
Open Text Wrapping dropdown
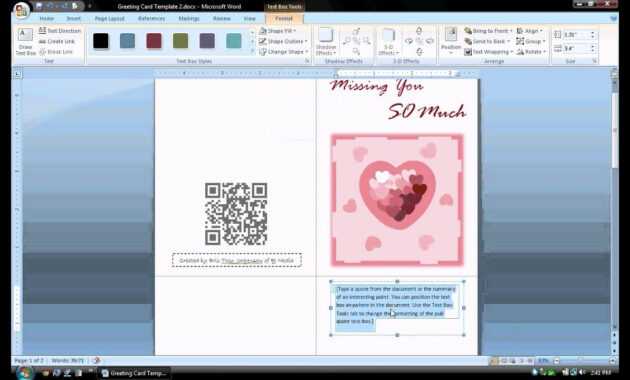pos(489,52)
